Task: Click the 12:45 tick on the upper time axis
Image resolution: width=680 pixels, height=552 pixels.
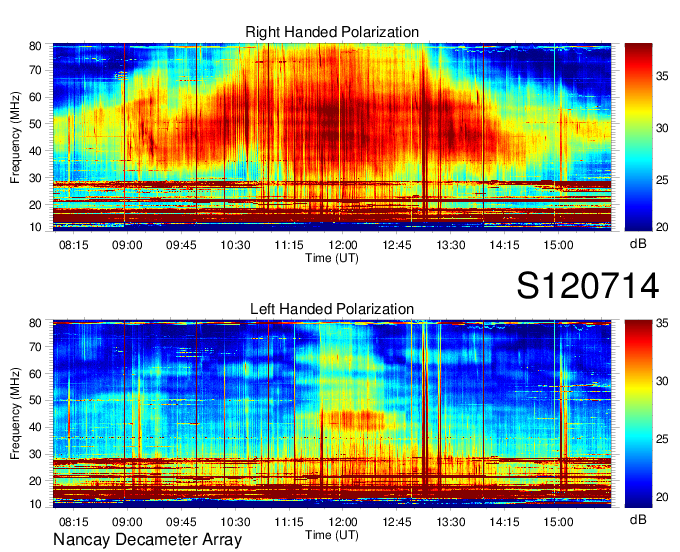Action: point(397,245)
